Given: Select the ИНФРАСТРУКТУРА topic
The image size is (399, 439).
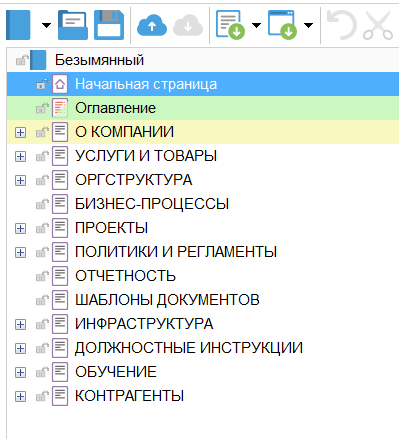Looking at the screenshot, I should pyautogui.click(x=144, y=324).
